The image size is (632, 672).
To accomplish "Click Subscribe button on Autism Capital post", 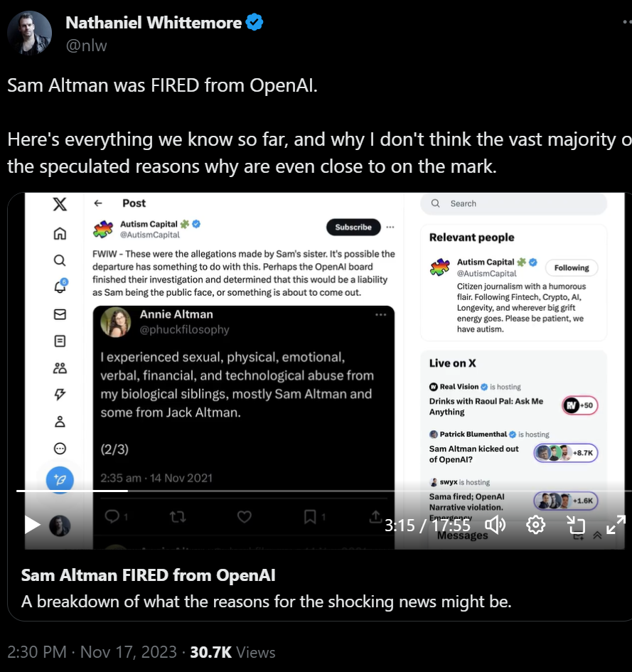I will (x=353, y=228).
